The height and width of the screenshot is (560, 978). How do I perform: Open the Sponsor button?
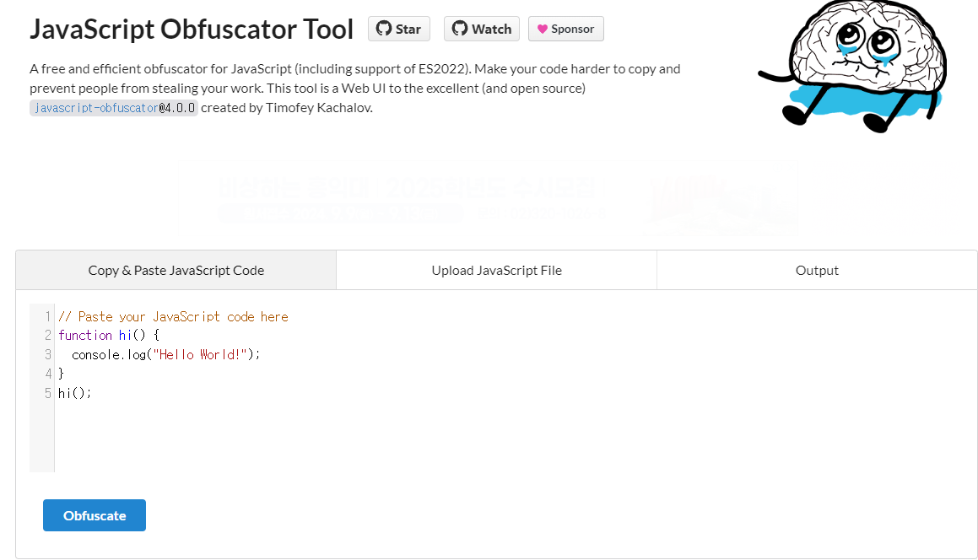tap(565, 29)
